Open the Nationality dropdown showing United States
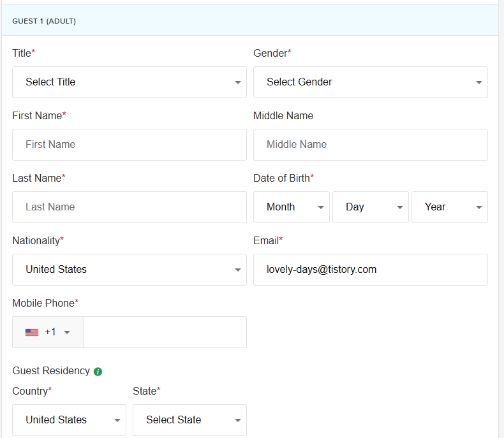The image size is (504, 438). point(130,270)
